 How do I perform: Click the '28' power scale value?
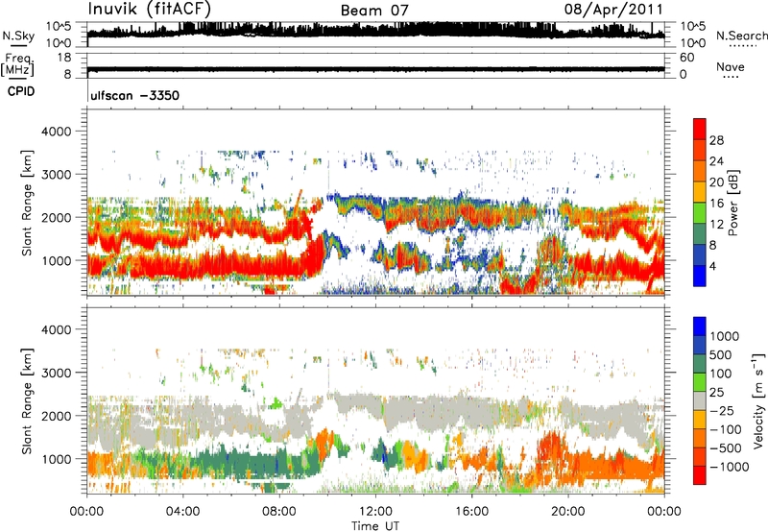point(716,140)
